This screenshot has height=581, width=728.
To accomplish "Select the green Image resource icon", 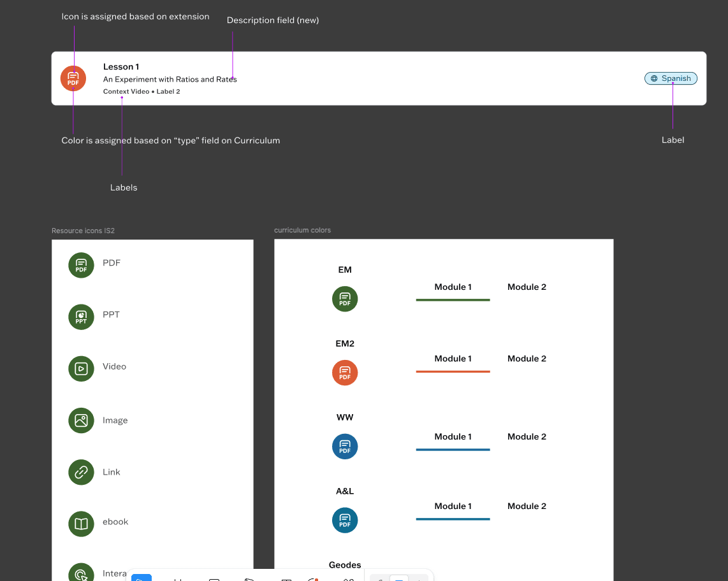I will pyautogui.click(x=81, y=420).
